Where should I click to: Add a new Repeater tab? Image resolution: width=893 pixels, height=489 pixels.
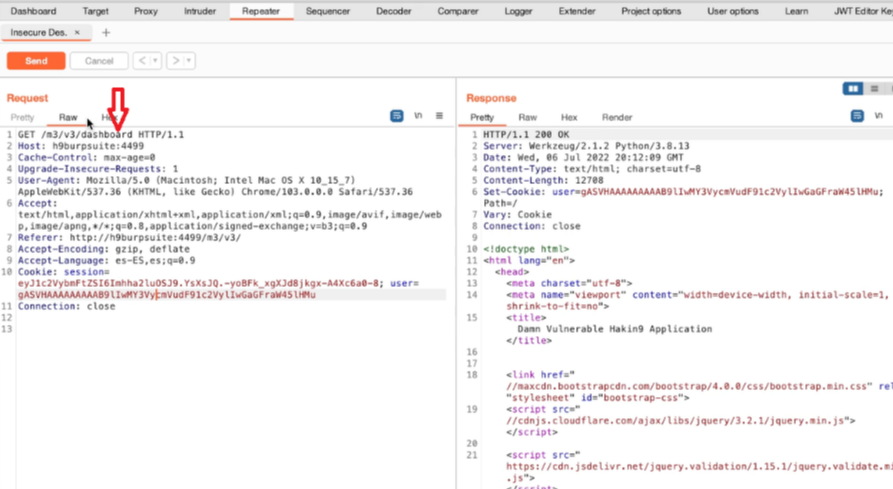[106, 32]
